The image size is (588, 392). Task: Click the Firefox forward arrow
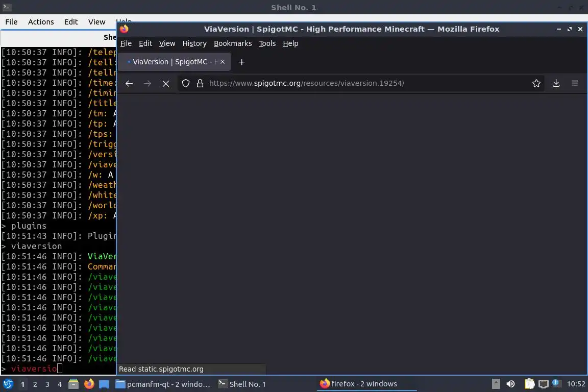click(148, 83)
